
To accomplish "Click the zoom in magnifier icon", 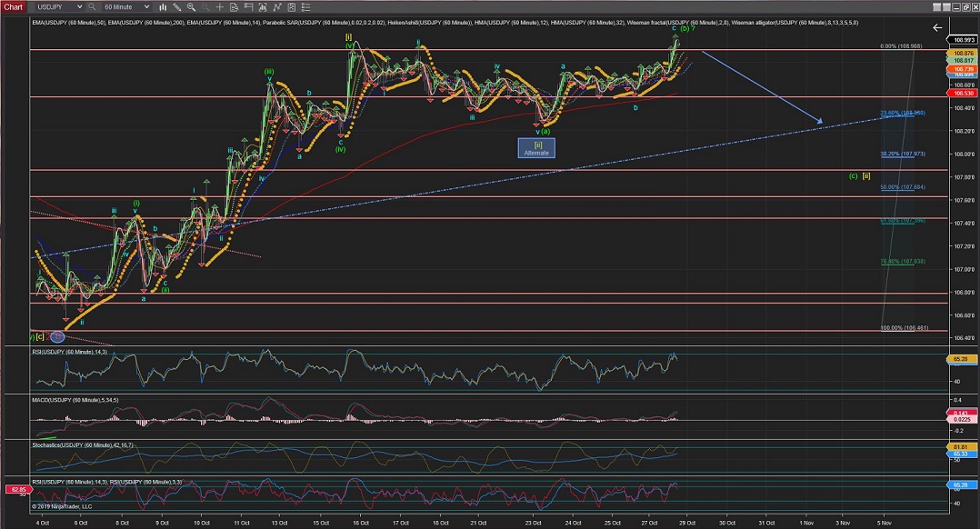I will [191, 6].
